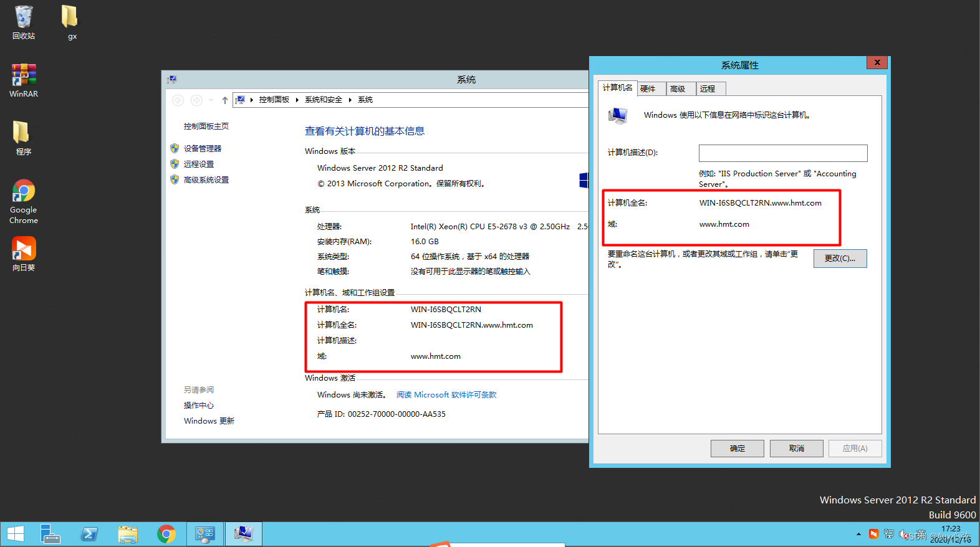This screenshot has width=980, height=547.
Task: Expand the root breadcrumb arrow before 控制面板
Action: (x=251, y=100)
